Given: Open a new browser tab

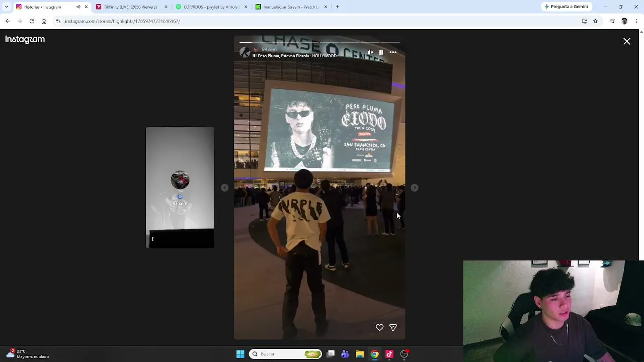Looking at the screenshot, I should 337,7.
